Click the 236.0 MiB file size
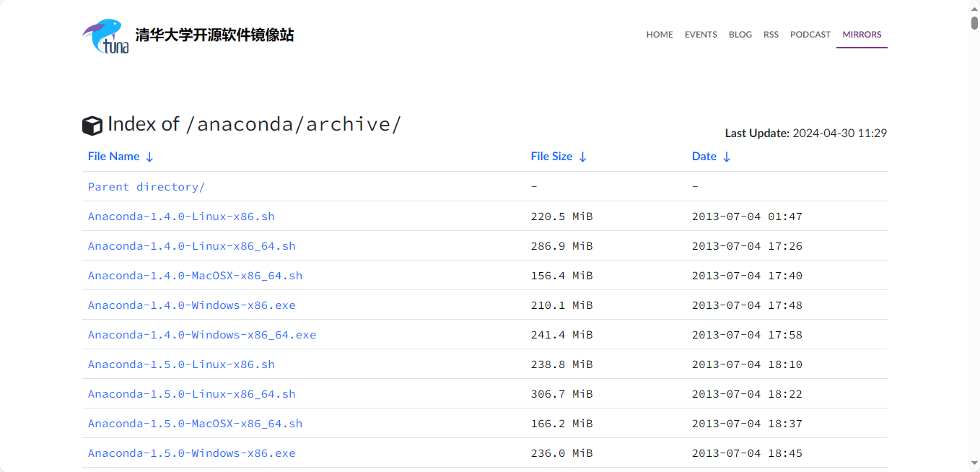Screen dimensions: 980x472 tap(561, 453)
